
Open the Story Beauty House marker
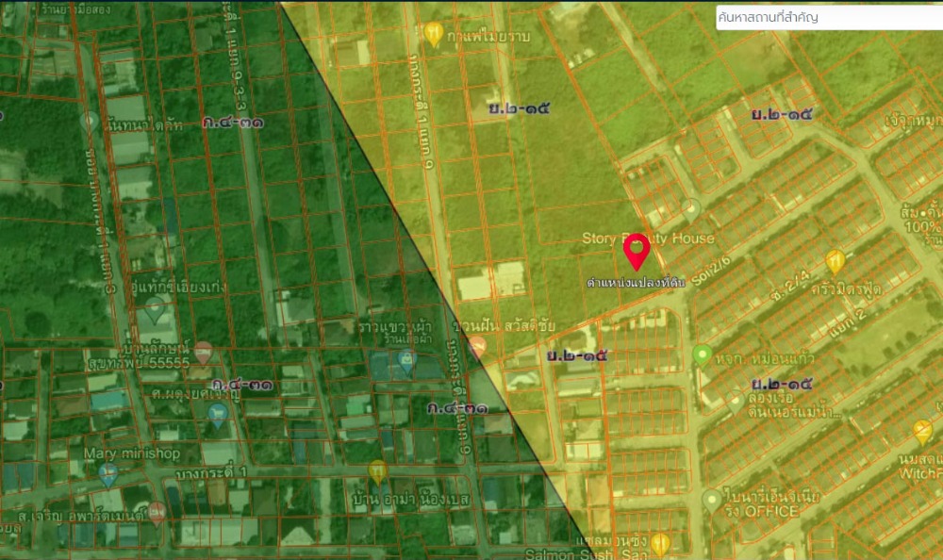pos(691,208)
